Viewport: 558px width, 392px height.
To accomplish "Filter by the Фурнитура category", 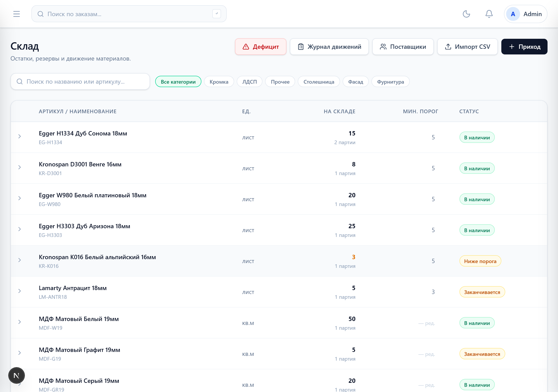I will [390, 82].
